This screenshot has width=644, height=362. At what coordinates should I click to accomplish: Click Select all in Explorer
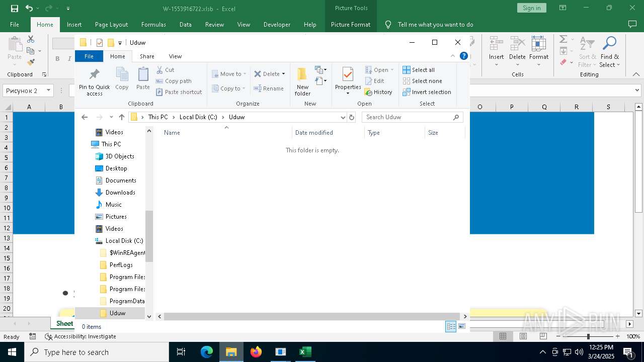click(419, 70)
